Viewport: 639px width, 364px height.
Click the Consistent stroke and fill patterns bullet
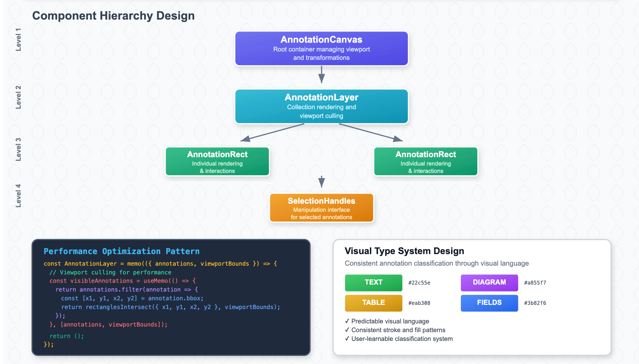click(395, 330)
